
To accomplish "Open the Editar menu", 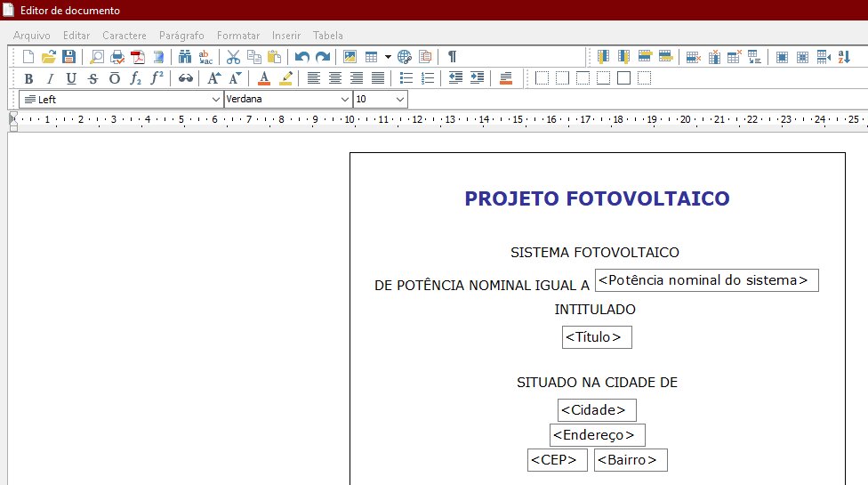I will (x=76, y=36).
